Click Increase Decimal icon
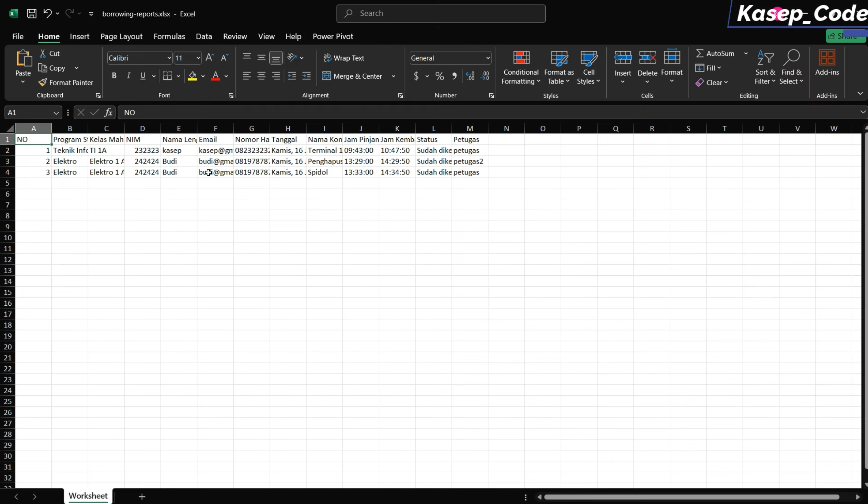Screen dimensions: 868x504 coord(470,76)
